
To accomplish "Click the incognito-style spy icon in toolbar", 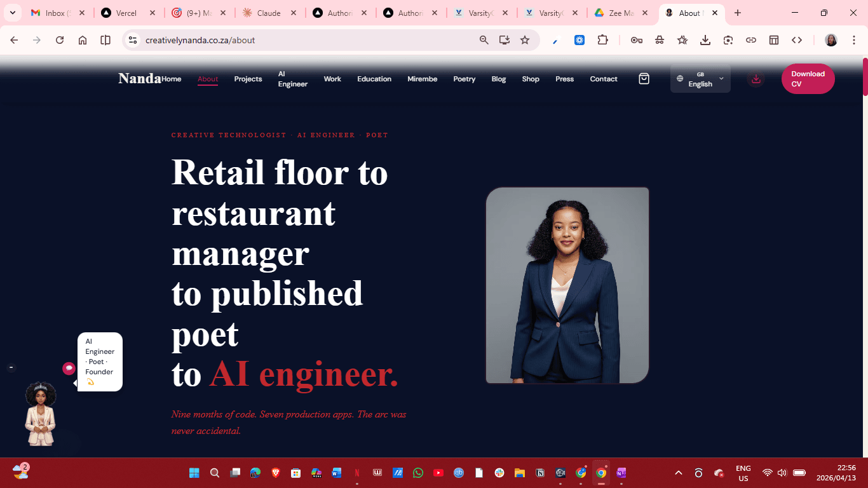I will (660, 40).
